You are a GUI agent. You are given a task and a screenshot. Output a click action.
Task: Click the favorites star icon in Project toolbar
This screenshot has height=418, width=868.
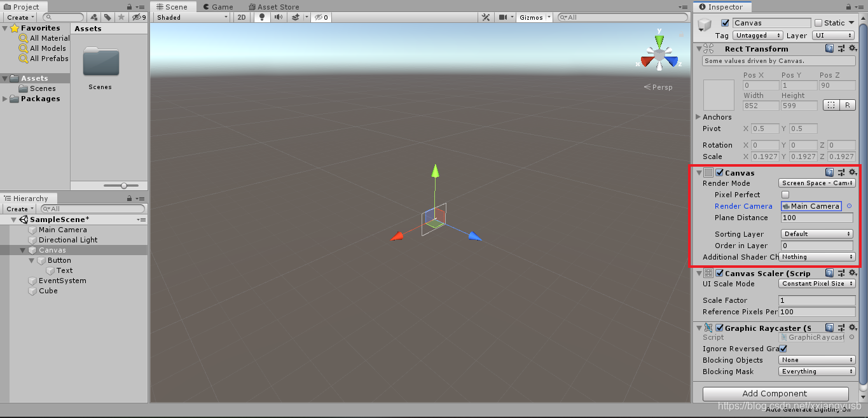[x=121, y=17]
